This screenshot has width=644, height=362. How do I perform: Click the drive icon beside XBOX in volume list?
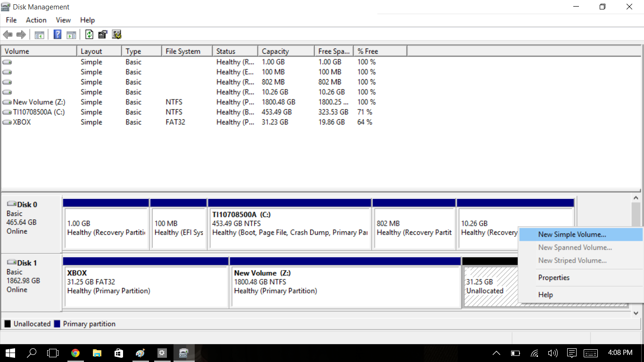(7, 122)
